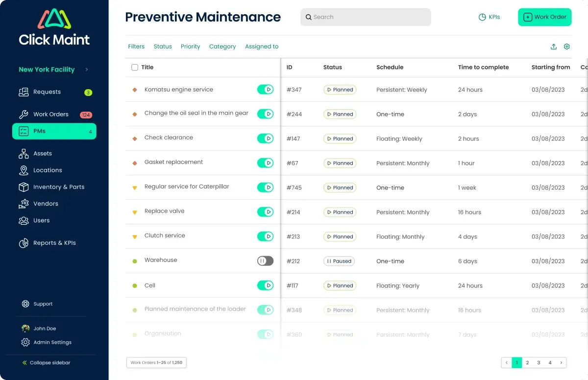The height and width of the screenshot is (380, 588).
Task: Open the Priority filter dropdown
Action: click(190, 47)
